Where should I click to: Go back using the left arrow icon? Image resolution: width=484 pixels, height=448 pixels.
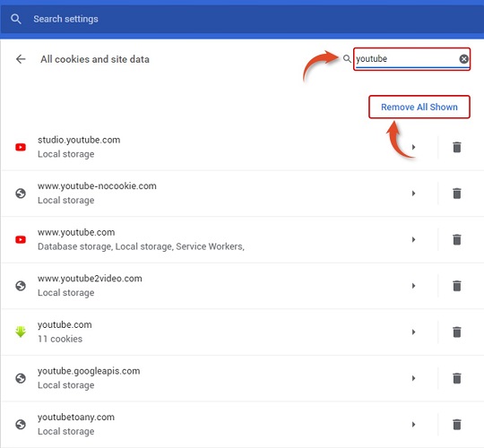pyautogui.click(x=21, y=59)
